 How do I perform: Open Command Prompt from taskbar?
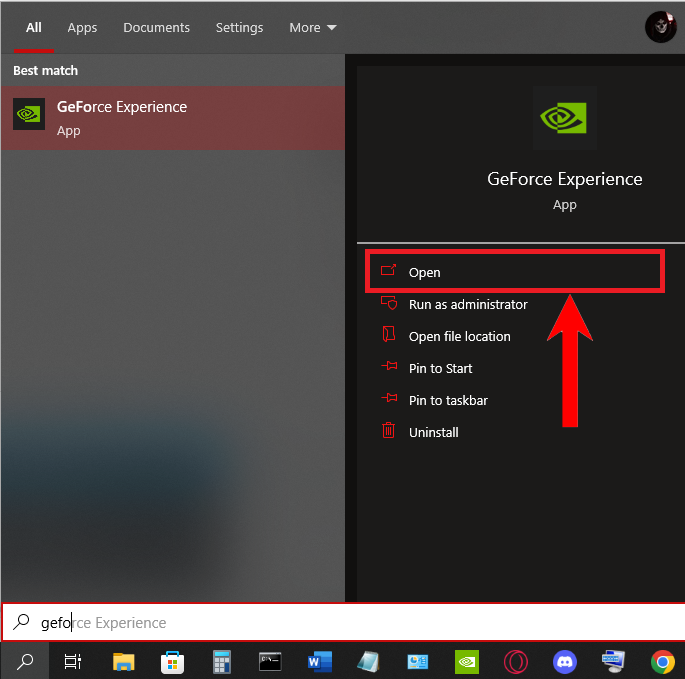click(270, 662)
